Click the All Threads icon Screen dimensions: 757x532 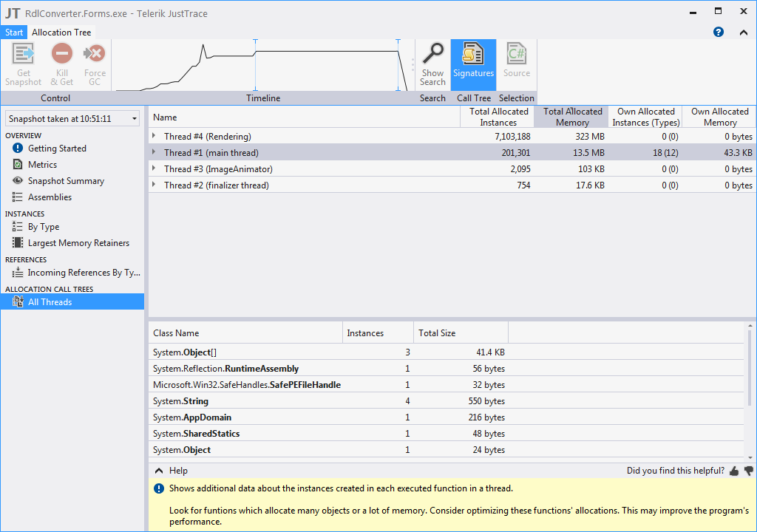[18, 301]
